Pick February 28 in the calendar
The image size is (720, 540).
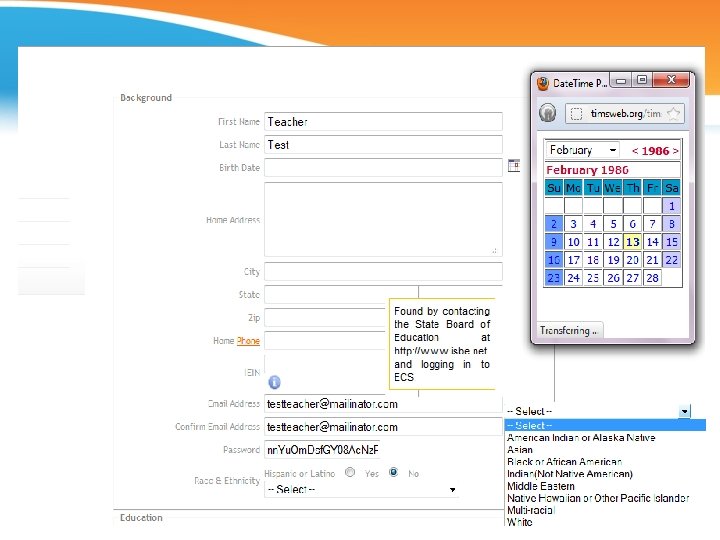652,278
